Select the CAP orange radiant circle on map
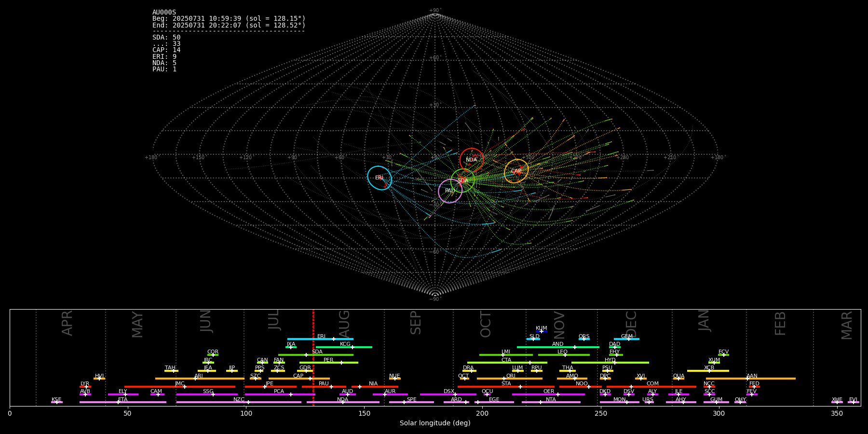 516,171
